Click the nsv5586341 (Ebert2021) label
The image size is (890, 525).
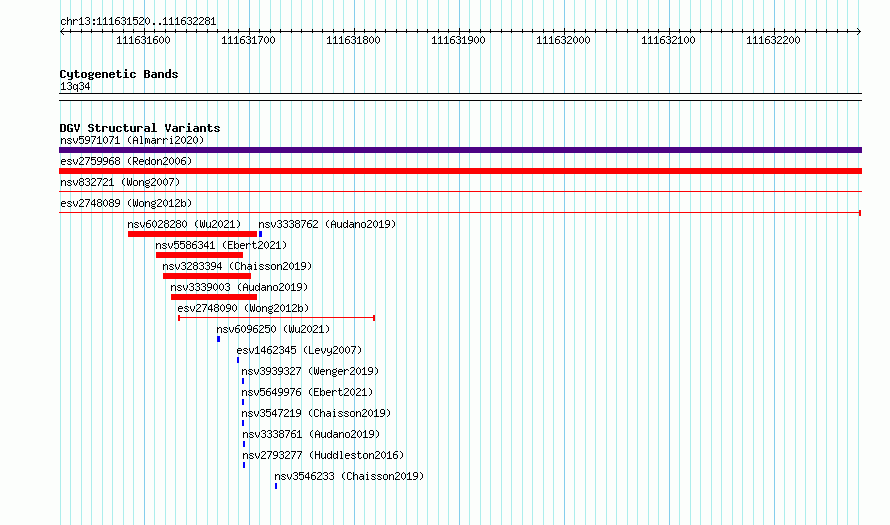coord(221,245)
